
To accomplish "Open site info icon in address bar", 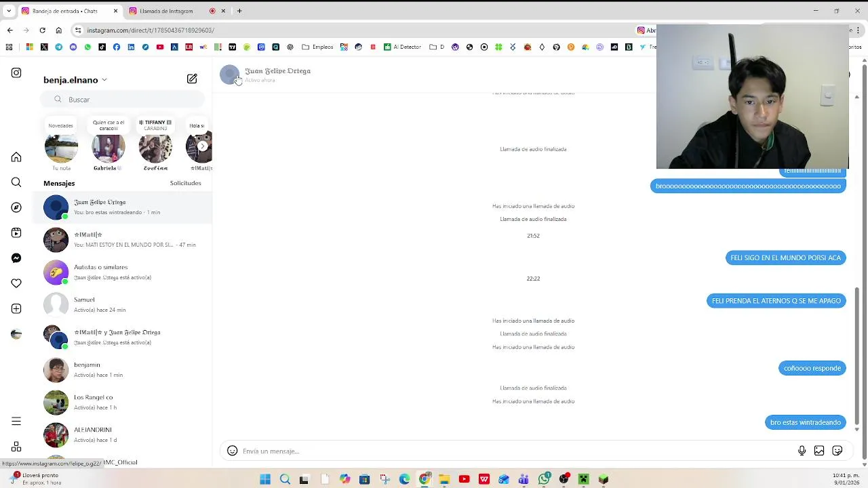I will 78,30.
